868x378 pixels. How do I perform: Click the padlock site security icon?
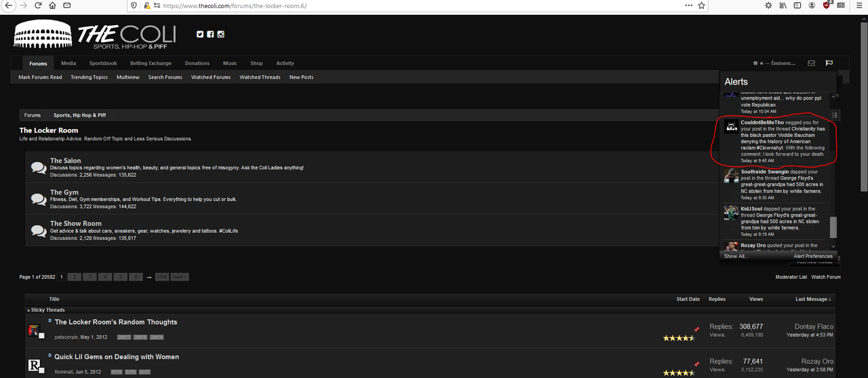click(147, 5)
